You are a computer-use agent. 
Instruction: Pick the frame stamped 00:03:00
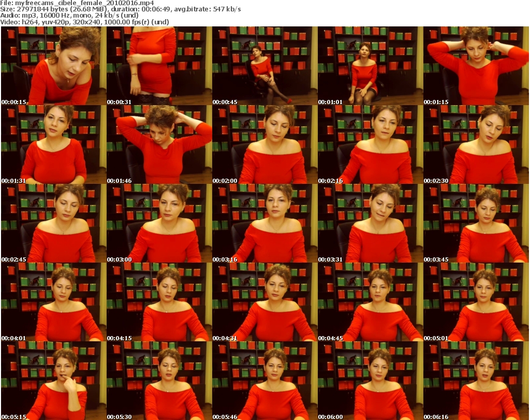tap(159, 224)
